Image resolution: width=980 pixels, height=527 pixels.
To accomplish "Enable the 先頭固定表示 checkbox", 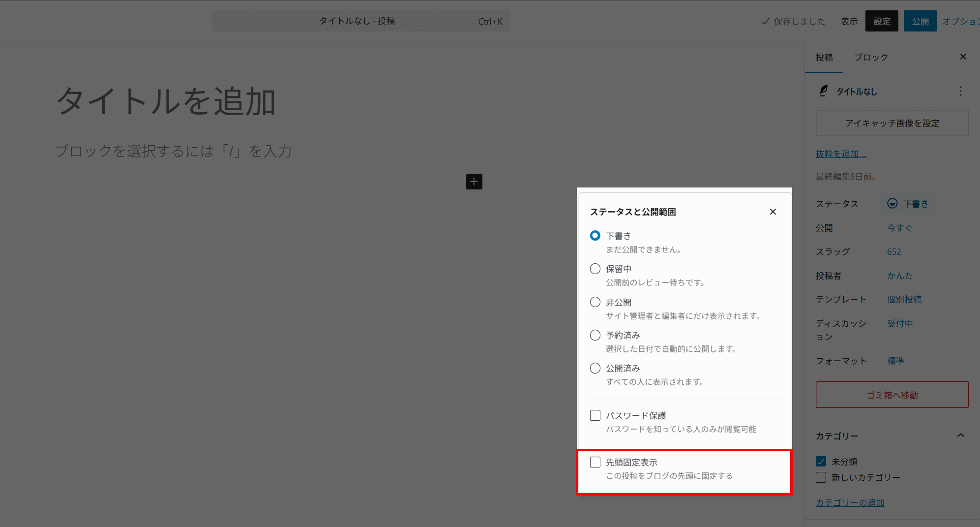I will [595, 462].
